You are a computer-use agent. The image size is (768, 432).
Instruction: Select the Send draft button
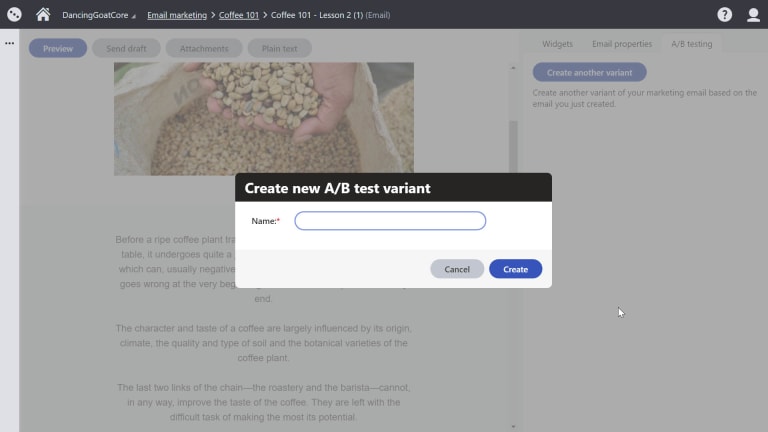pyautogui.click(x=126, y=48)
